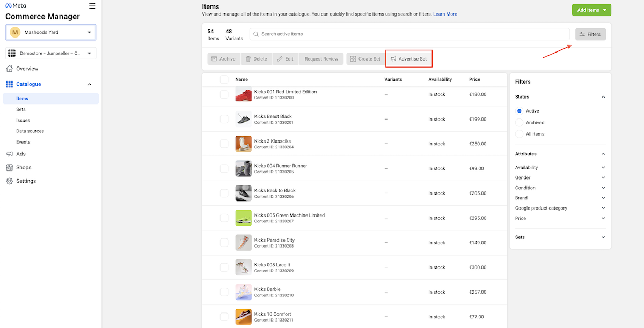The image size is (644, 328).
Task: Open Issues under Catalogue
Action: (23, 120)
